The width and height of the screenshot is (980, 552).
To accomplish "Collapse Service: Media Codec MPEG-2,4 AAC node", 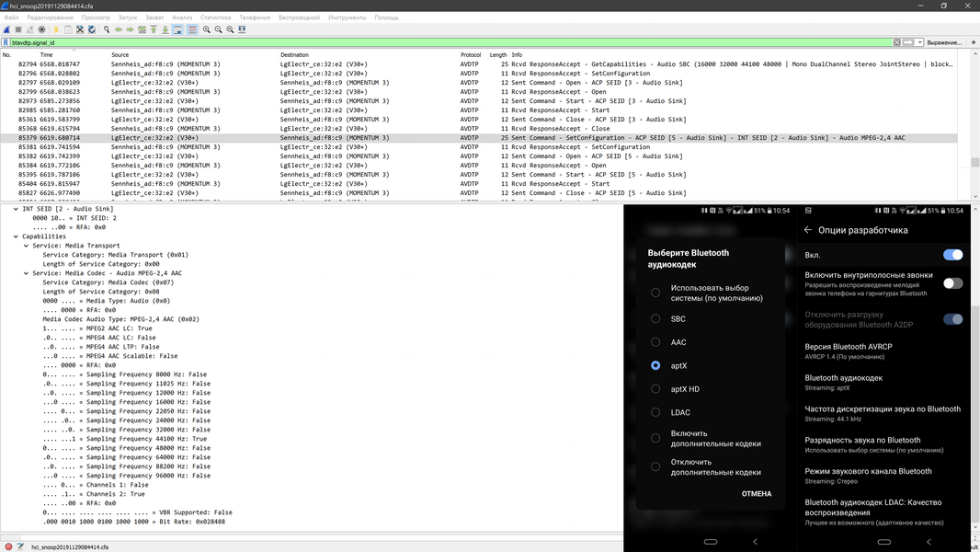I will [26, 273].
